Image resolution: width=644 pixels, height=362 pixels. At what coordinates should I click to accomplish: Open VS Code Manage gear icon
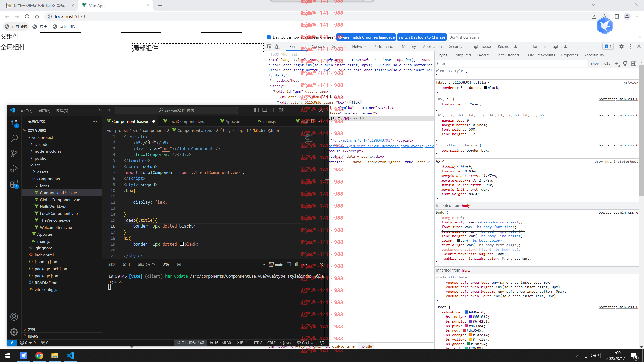coord(14,332)
